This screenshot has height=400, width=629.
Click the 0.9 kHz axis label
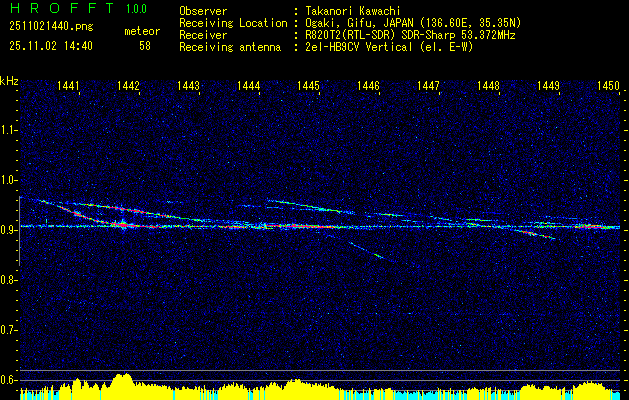tap(9, 230)
